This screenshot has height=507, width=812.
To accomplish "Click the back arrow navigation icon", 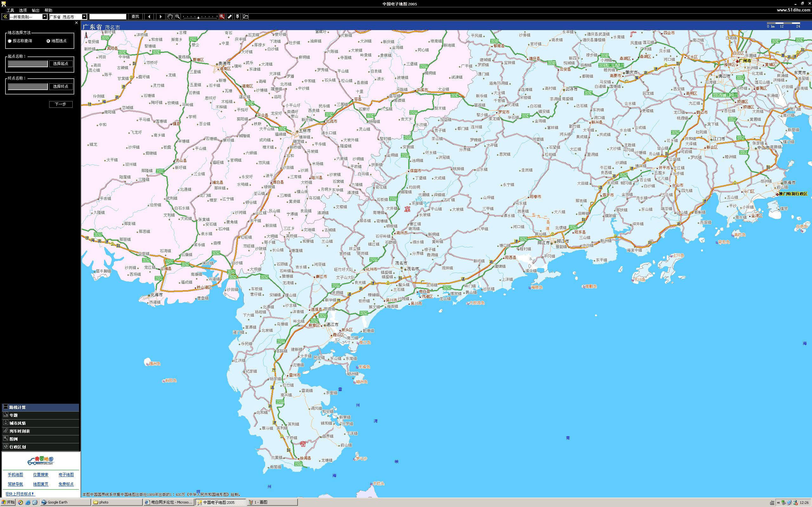I will [x=149, y=16].
